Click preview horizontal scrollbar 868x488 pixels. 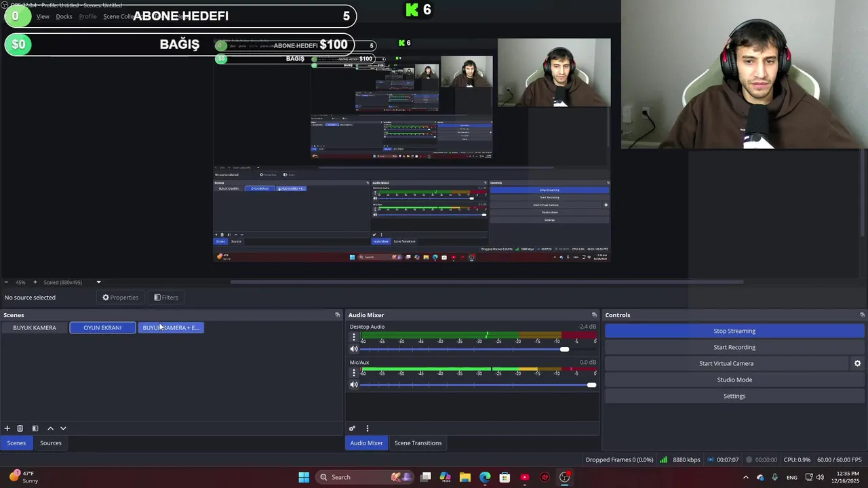(487, 282)
